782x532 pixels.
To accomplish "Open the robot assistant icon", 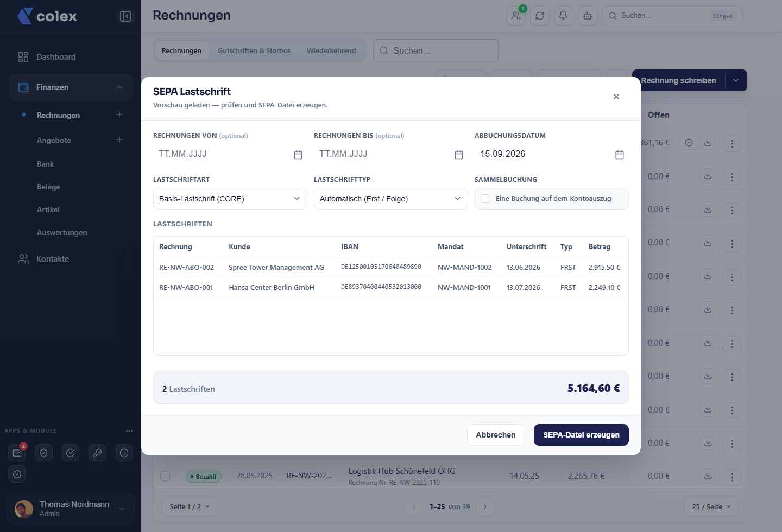I will [x=588, y=16].
